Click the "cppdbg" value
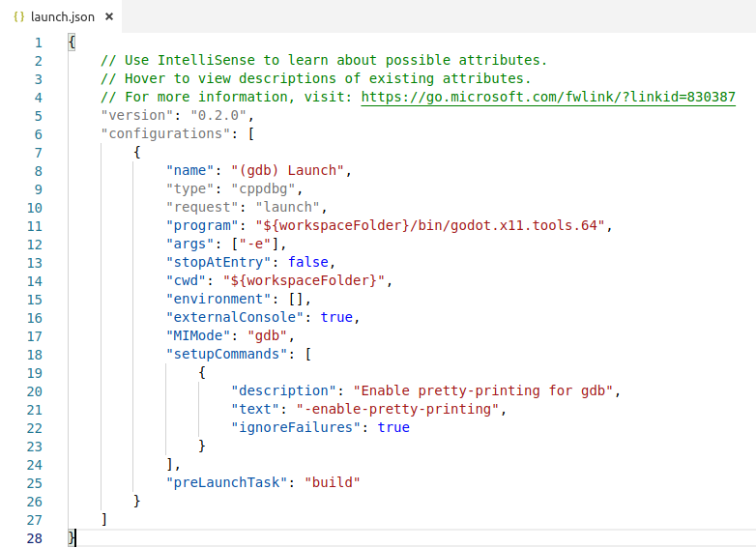This screenshot has height=548, width=756. click(x=263, y=188)
